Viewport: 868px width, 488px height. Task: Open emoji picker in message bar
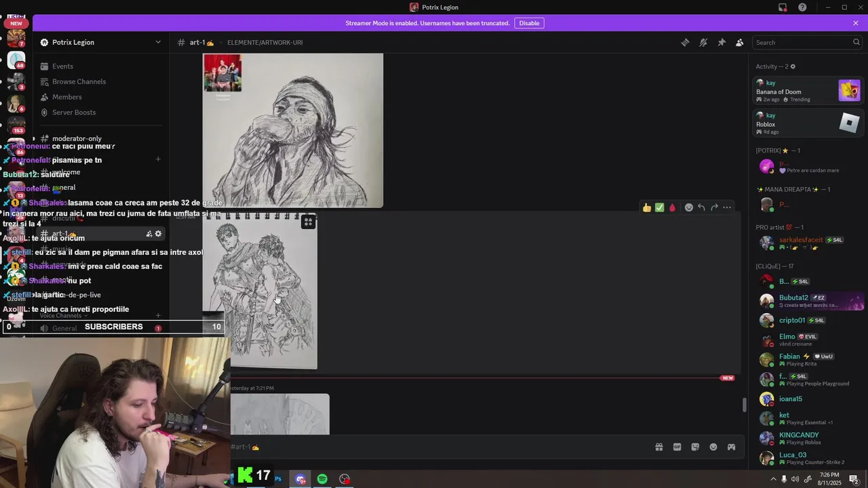point(713,447)
